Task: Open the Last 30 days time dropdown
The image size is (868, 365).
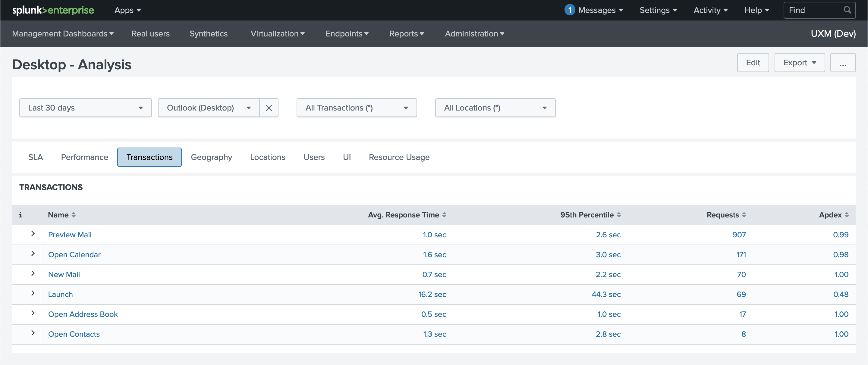Action: 85,108
